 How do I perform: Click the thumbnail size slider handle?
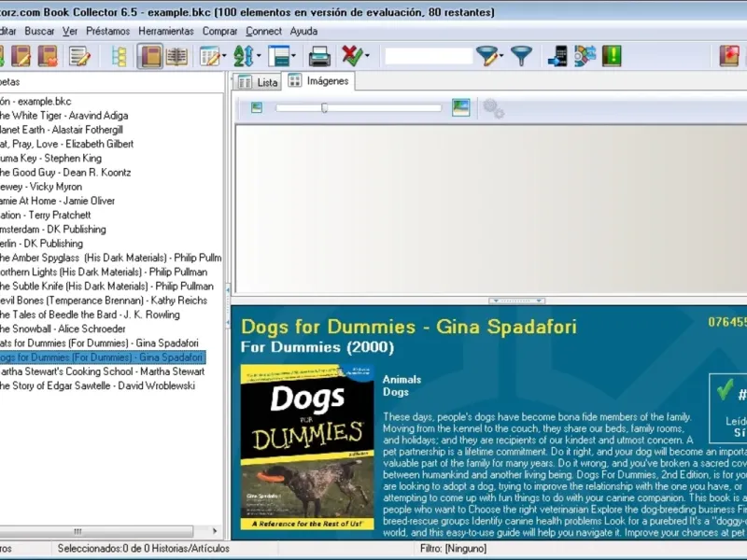324,108
